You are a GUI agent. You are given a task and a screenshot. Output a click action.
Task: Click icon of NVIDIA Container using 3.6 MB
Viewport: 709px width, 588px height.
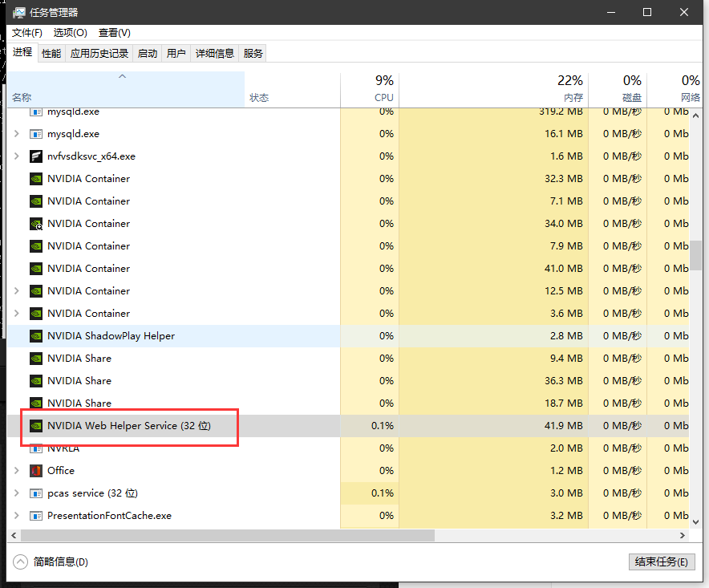click(x=36, y=314)
